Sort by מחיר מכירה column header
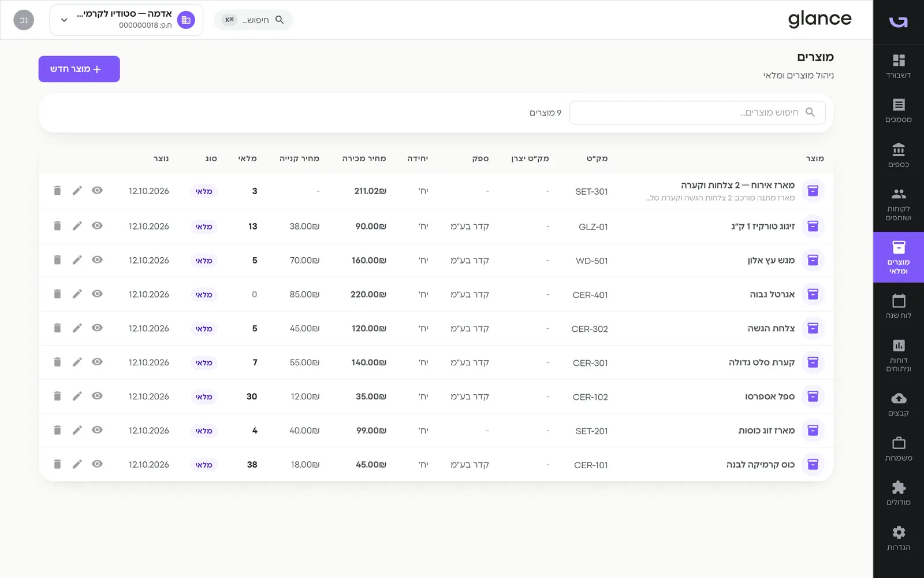The height and width of the screenshot is (578, 924). click(364, 158)
